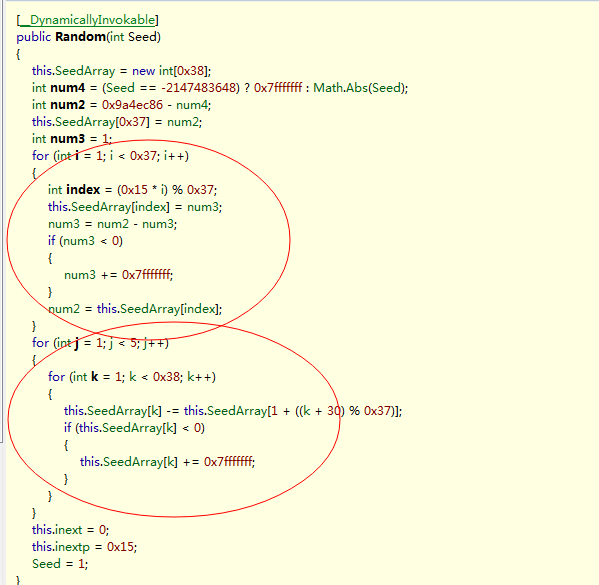Select SeedArray[0x37] assignment line
The width and height of the screenshot is (599, 585).
coord(117,122)
